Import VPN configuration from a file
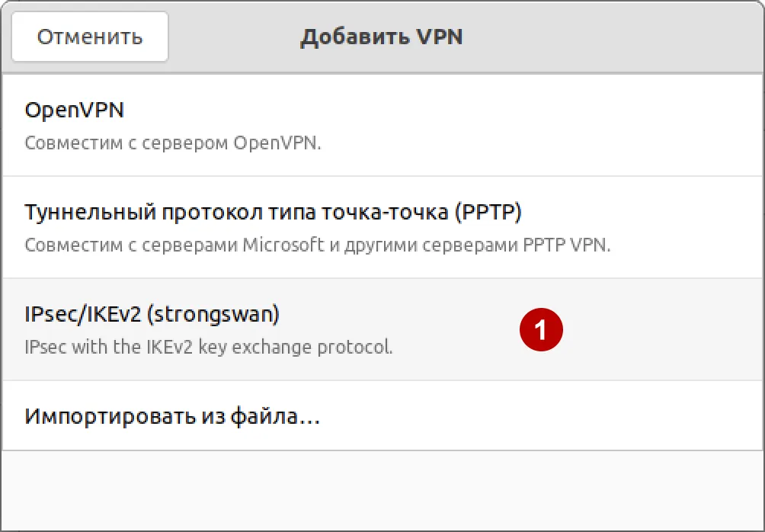Screen dimensions: 765x532 pyautogui.click(x=172, y=415)
